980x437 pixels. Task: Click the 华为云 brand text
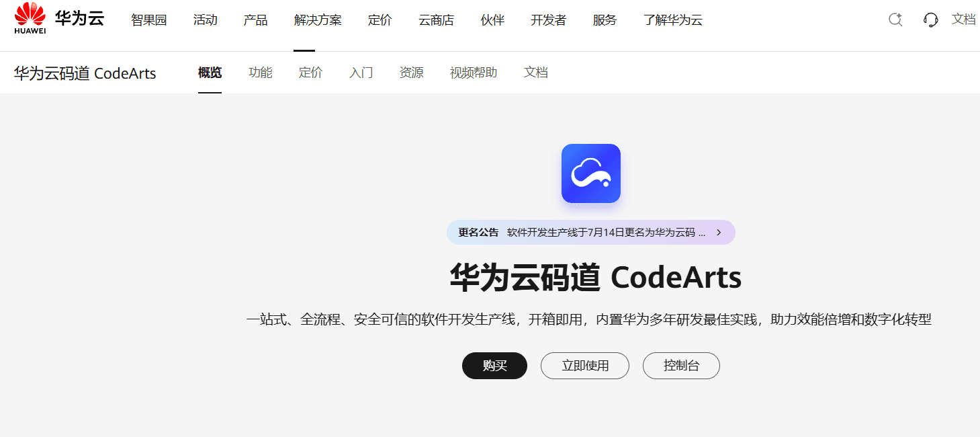click(x=79, y=18)
